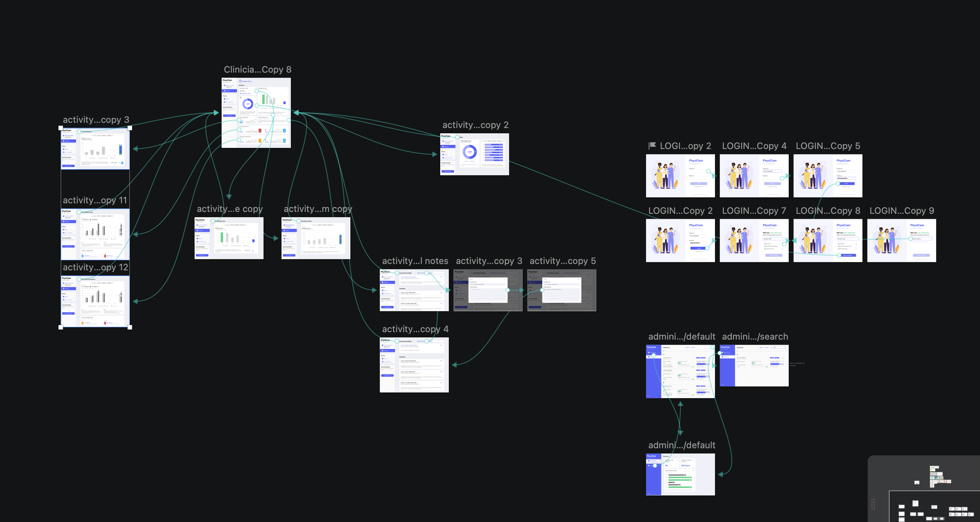
Task: Click the activity...l notes artboard title
Action: (x=415, y=261)
